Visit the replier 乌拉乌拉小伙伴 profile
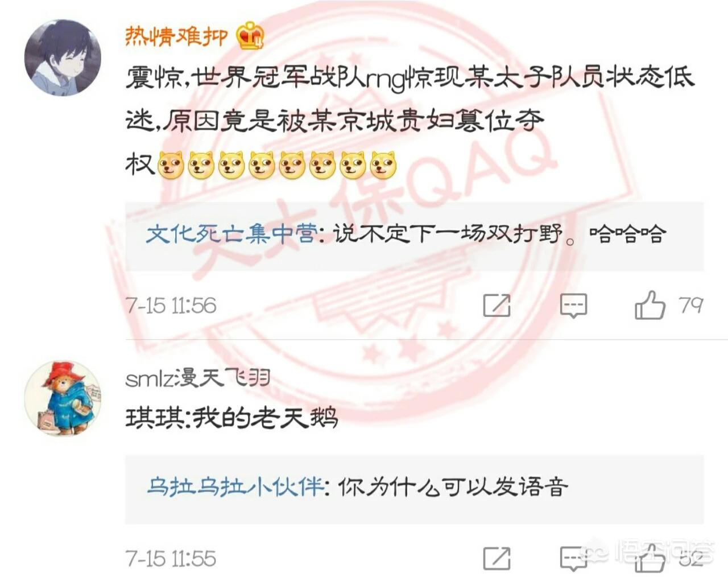Screen dimensions: 728x577 235,487
